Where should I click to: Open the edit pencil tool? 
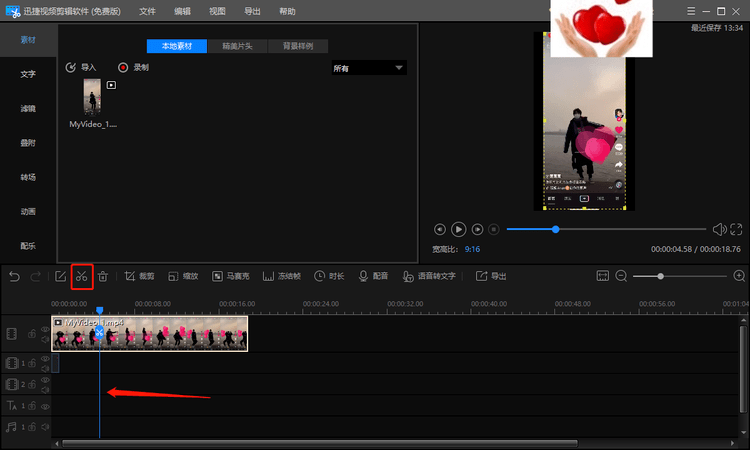click(x=60, y=276)
